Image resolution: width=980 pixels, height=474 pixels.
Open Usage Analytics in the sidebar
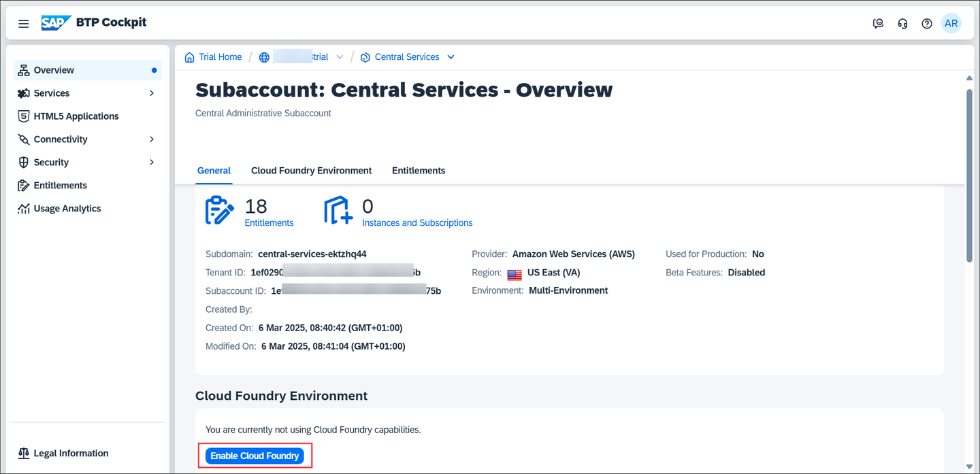(x=88, y=209)
